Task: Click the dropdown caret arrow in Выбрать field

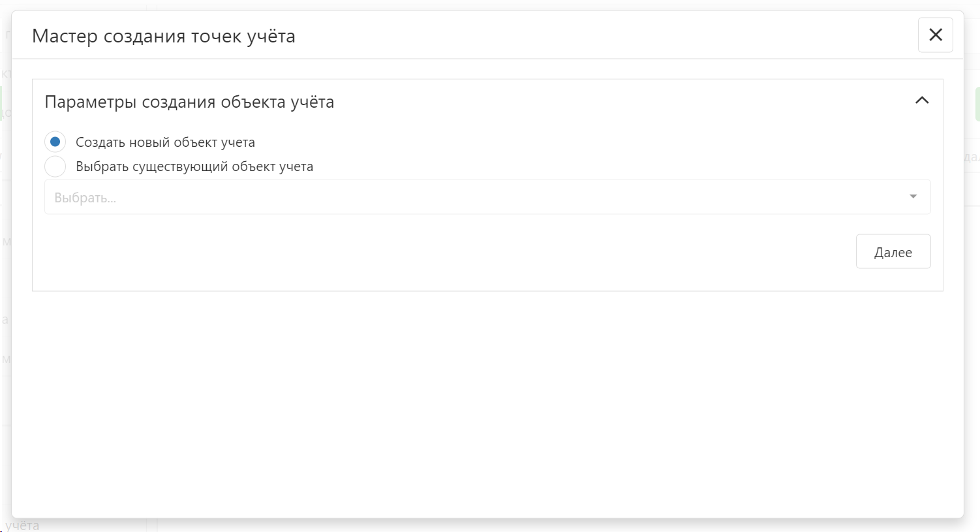Action: (913, 196)
